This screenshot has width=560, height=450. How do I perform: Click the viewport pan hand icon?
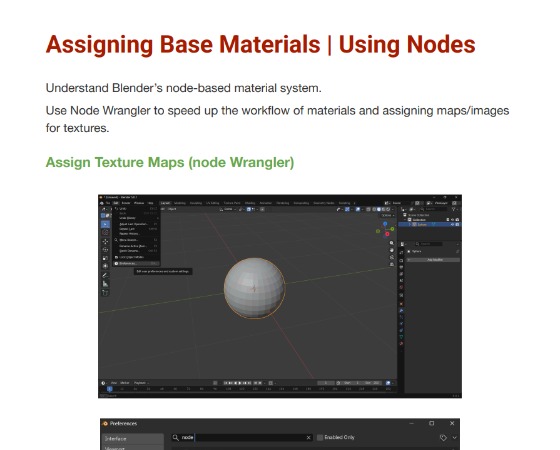pos(392,250)
